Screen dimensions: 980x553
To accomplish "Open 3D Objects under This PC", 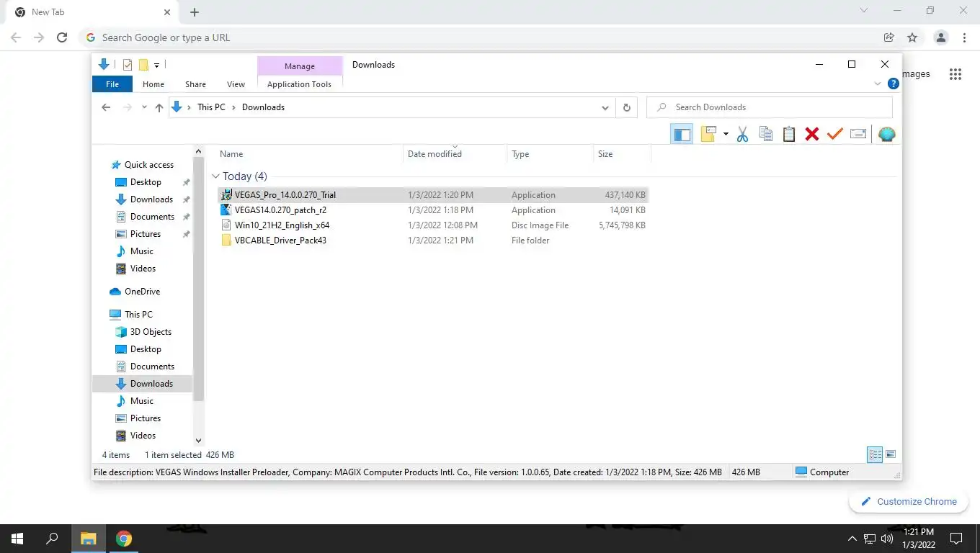I will click(151, 332).
